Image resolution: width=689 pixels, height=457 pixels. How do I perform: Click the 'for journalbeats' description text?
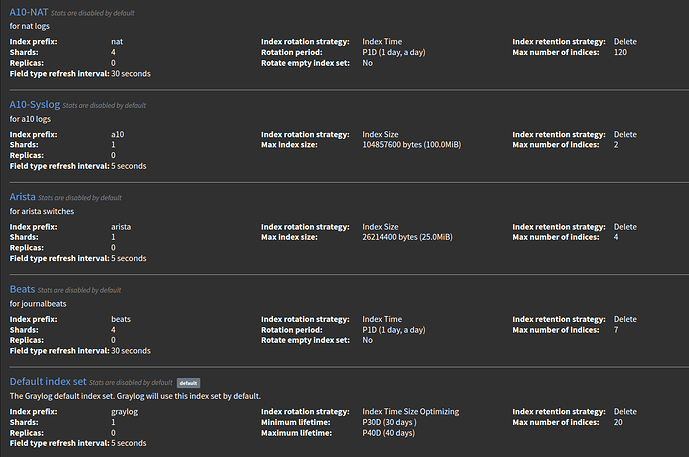(x=38, y=304)
